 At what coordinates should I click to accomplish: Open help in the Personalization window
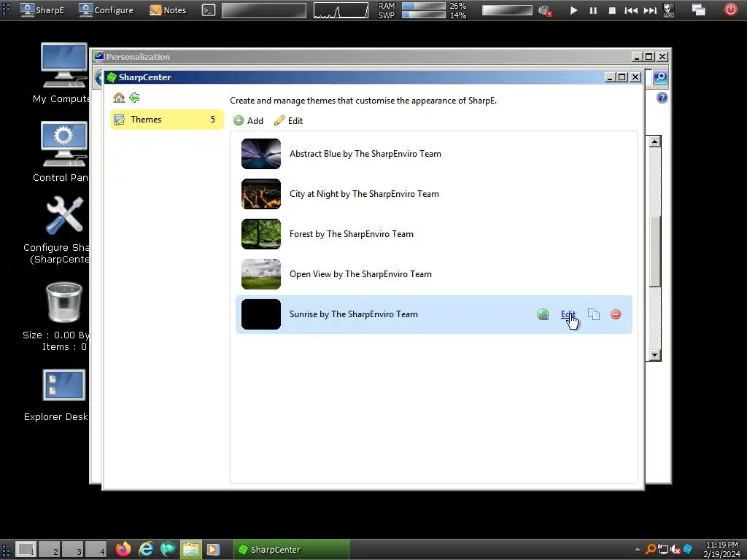pyautogui.click(x=662, y=98)
